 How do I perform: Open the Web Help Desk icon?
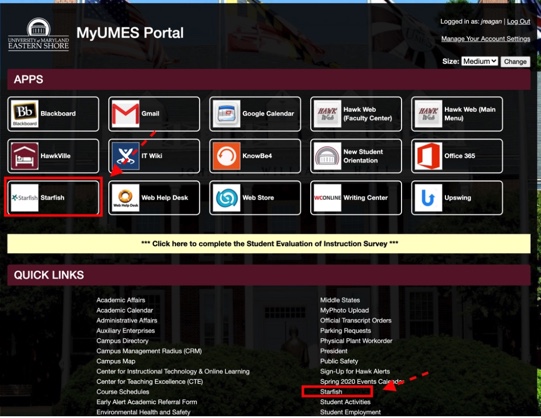pos(126,198)
